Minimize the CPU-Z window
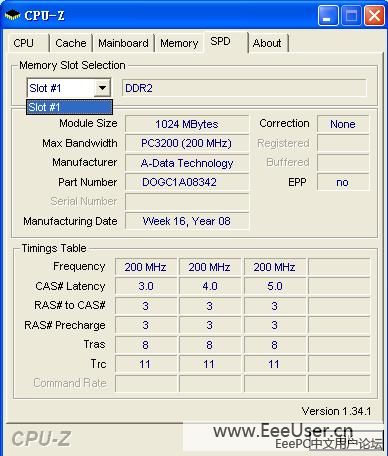The image size is (388, 456). tap(328, 15)
